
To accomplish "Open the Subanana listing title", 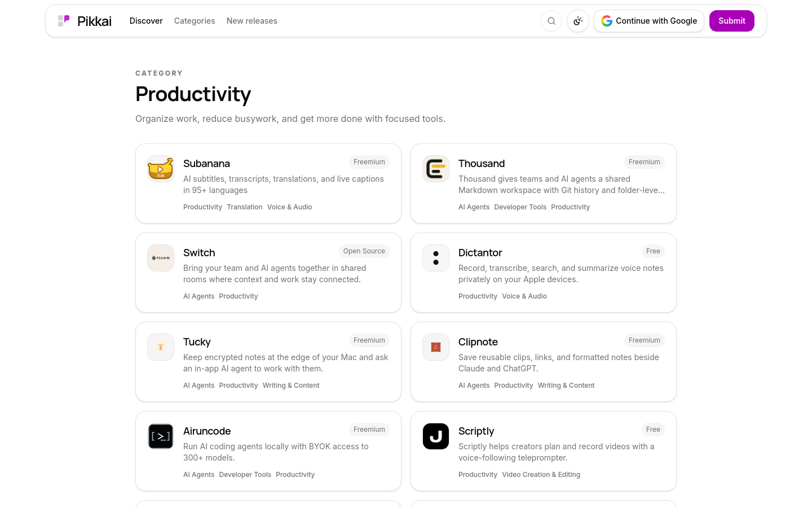I will 206,164.
